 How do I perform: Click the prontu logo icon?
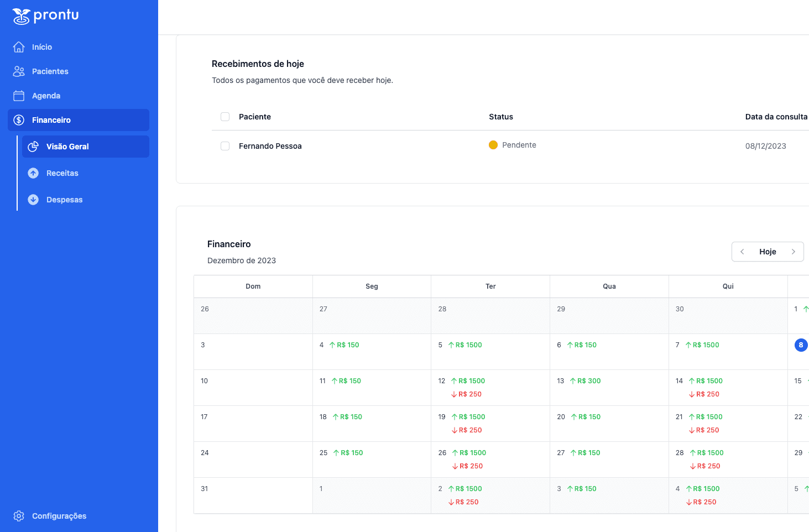pos(21,17)
